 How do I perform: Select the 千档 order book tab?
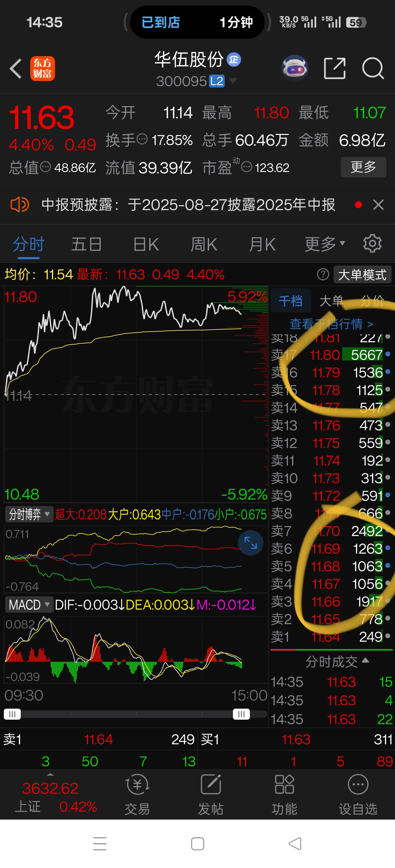[x=291, y=300]
